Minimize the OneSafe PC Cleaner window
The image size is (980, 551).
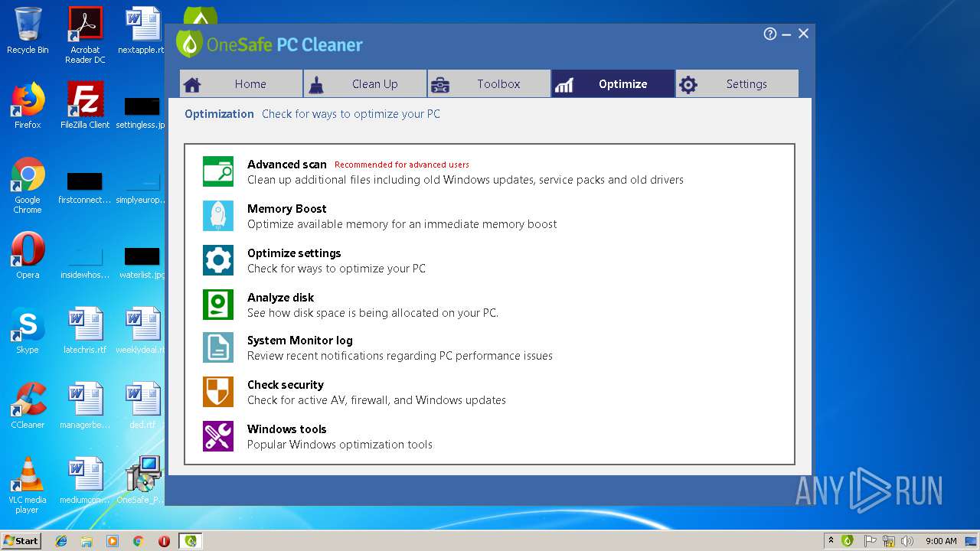pyautogui.click(x=787, y=34)
